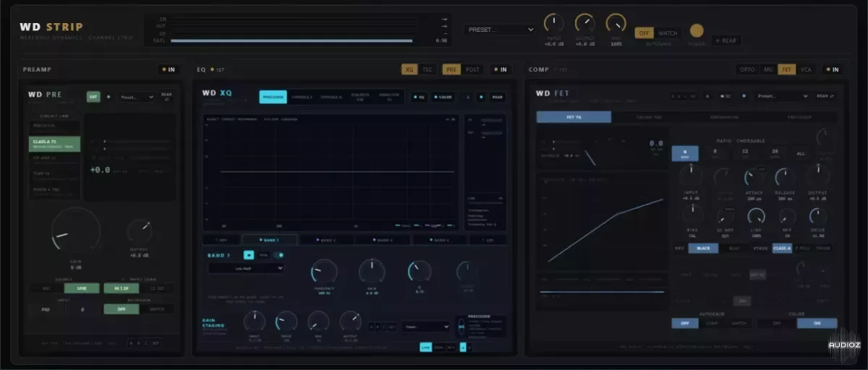The height and width of the screenshot is (370, 868).
Task: Select the PRECISION model in WD XQ
Action: point(273,97)
